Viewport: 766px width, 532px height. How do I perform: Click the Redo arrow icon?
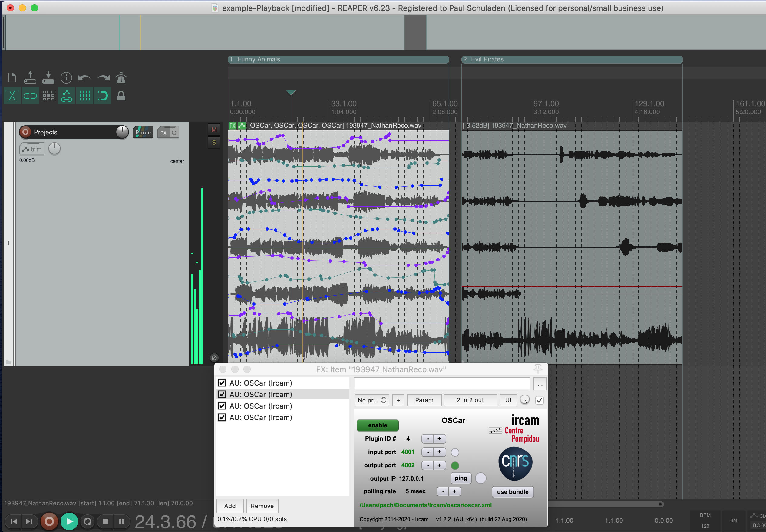click(103, 78)
